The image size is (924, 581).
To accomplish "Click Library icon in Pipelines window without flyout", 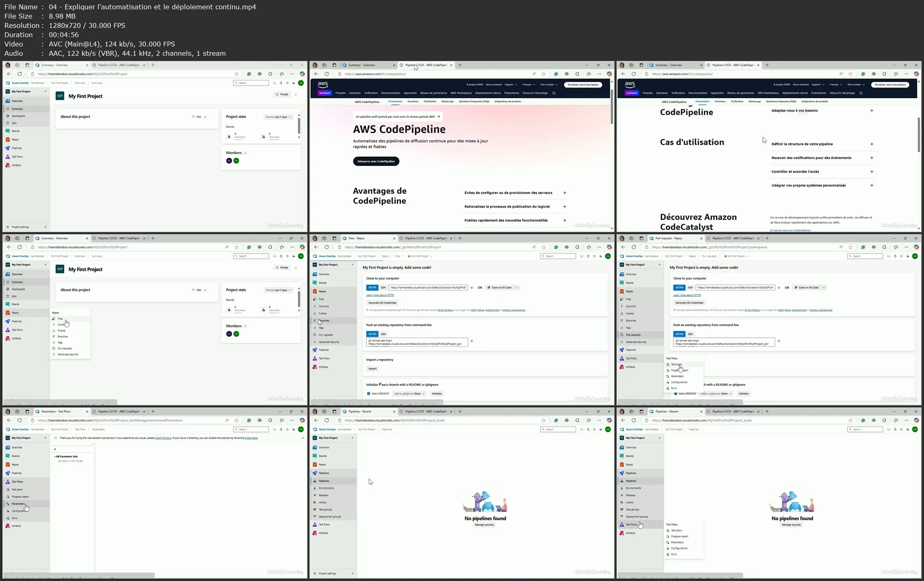I will [315, 502].
